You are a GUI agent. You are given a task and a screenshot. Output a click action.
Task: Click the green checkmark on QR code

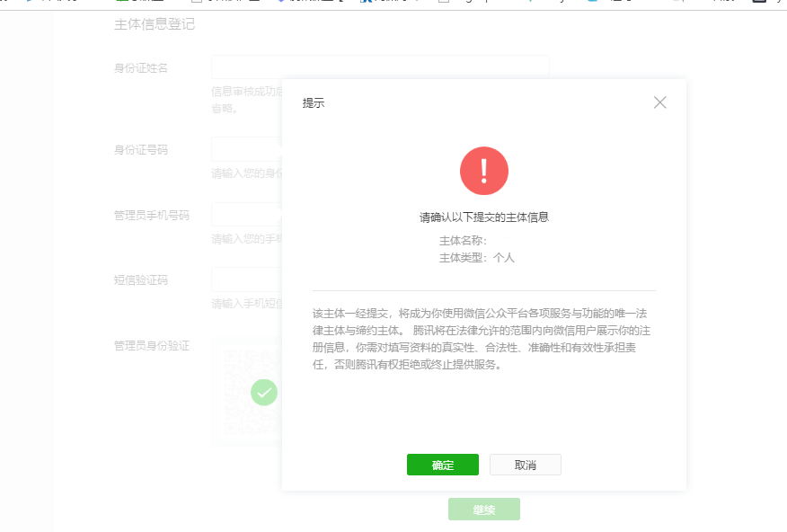[264, 393]
